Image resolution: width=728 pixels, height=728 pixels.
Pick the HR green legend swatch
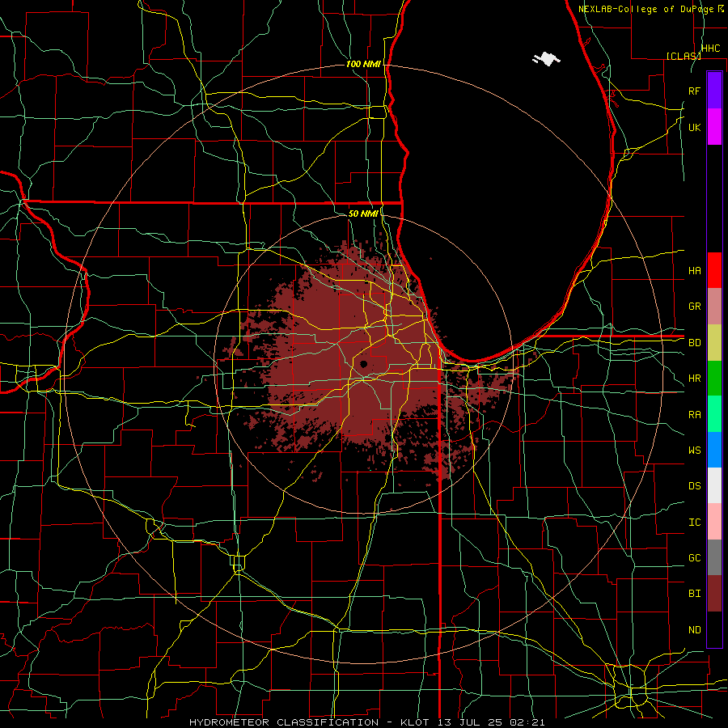click(x=714, y=379)
